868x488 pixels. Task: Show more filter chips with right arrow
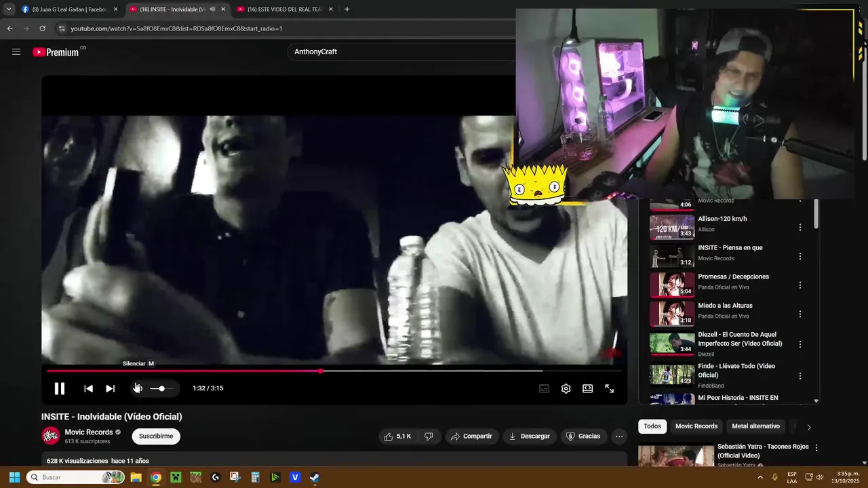click(x=808, y=427)
